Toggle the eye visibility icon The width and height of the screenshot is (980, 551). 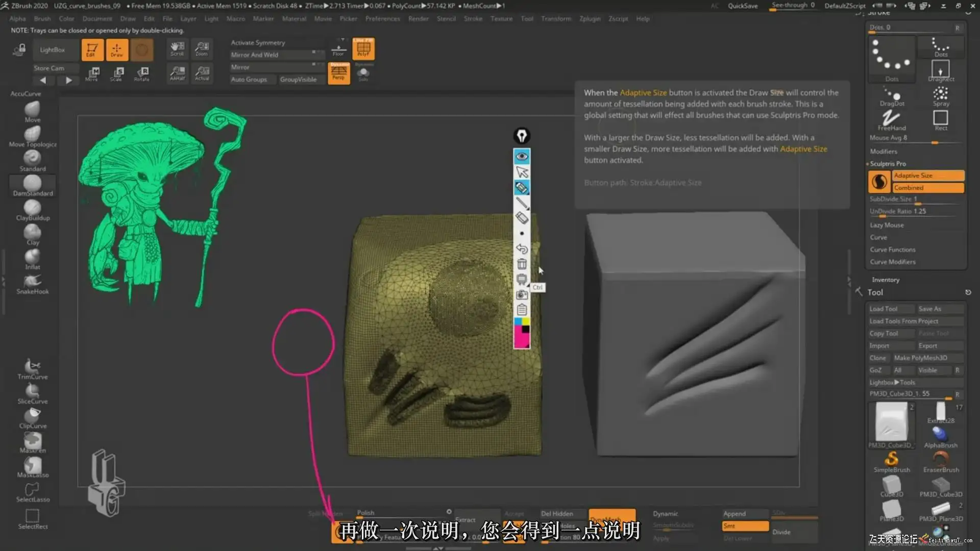[522, 156]
